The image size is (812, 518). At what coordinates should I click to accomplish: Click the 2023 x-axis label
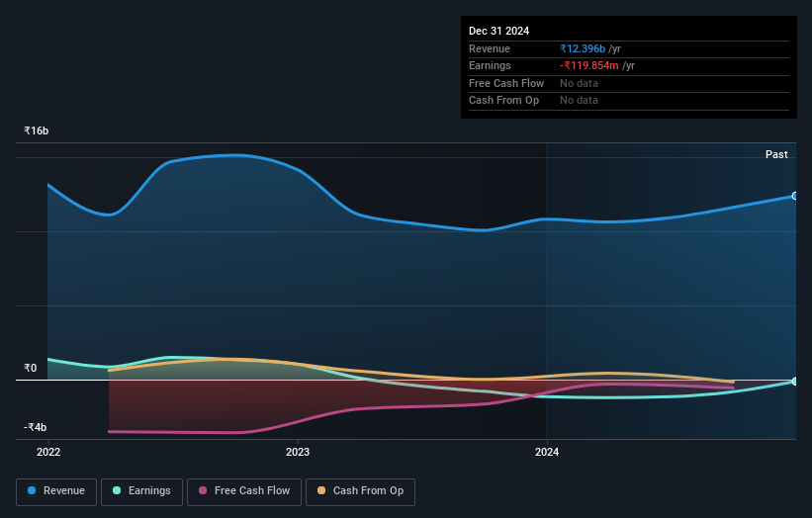point(298,453)
